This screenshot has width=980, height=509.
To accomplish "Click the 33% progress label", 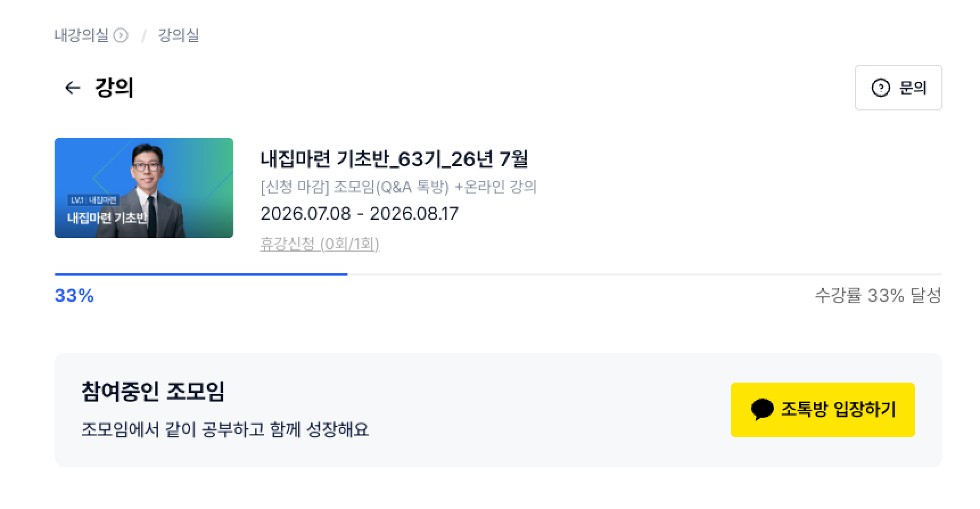I will click(74, 295).
